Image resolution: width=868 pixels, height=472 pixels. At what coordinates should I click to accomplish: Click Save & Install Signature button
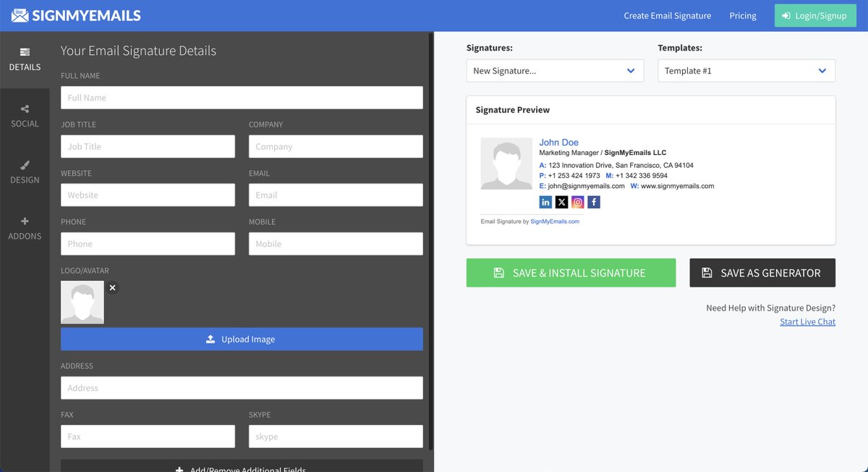tap(571, 273)
